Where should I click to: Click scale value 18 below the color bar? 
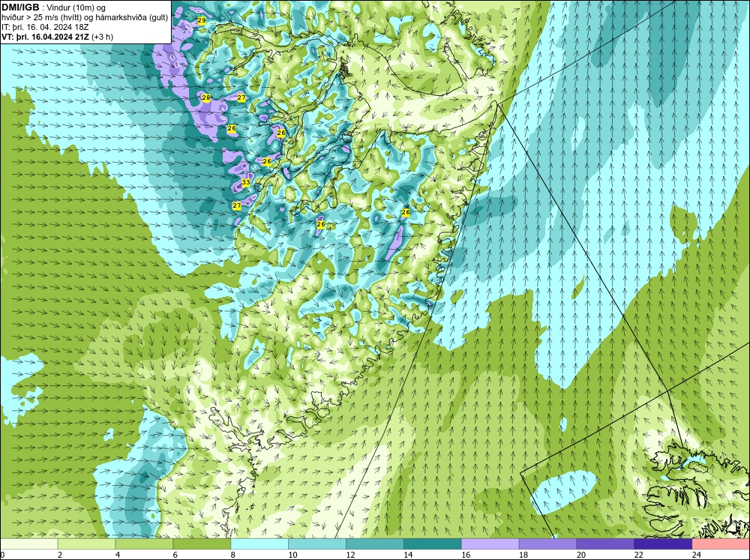tap(523, 555)
